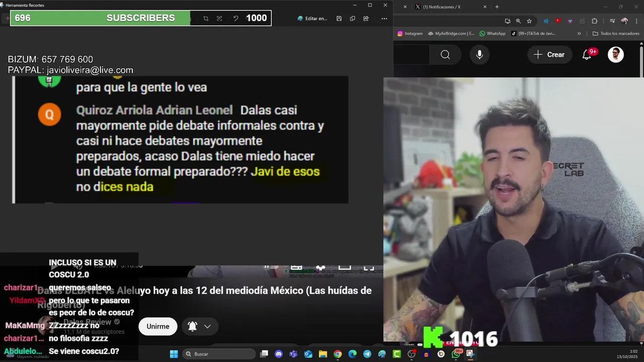Viewport: 644px width, 362px height.
Task: Copy the snip with the copy icon
Action: [352, 19]
